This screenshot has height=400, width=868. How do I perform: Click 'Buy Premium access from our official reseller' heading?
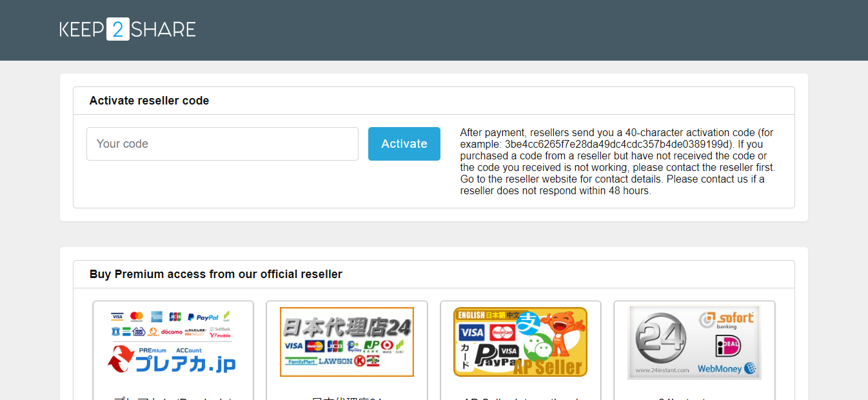(x=216, y=274)
